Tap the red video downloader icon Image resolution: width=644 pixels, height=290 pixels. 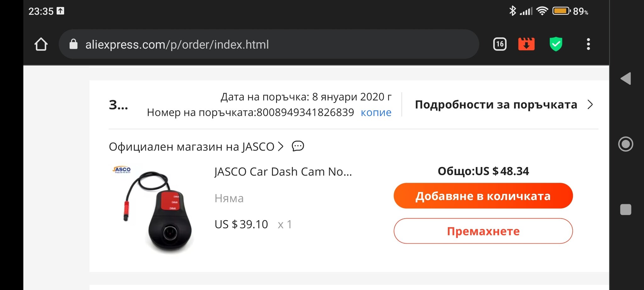[526, 44]
